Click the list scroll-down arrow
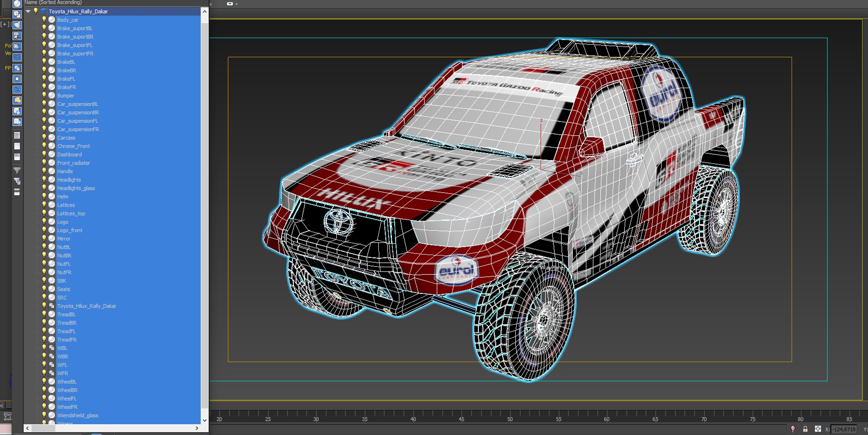Screen dimensions: 868x435 tap(205, 420)
